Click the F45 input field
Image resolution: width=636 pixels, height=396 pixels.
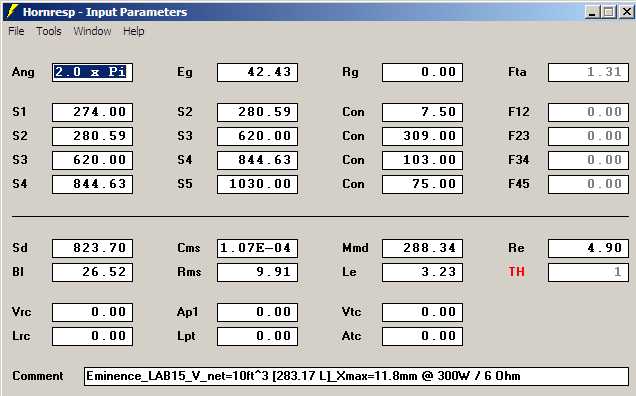click(588, 184)
